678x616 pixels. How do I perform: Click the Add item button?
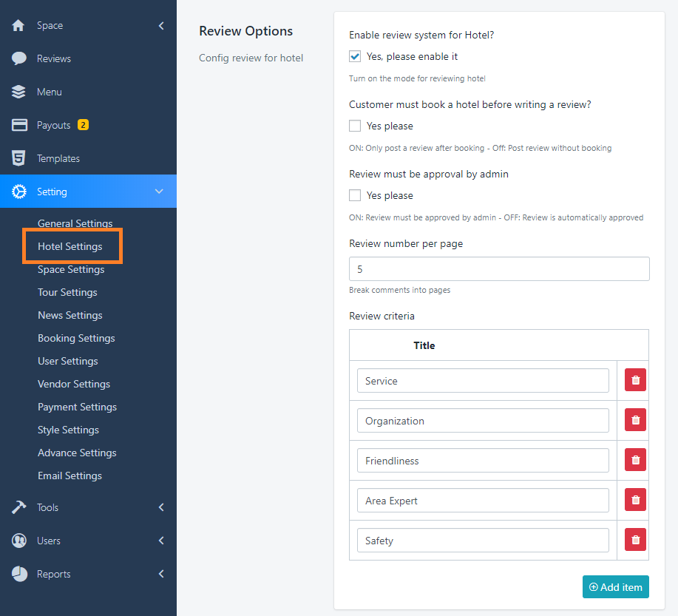[615, 586]
